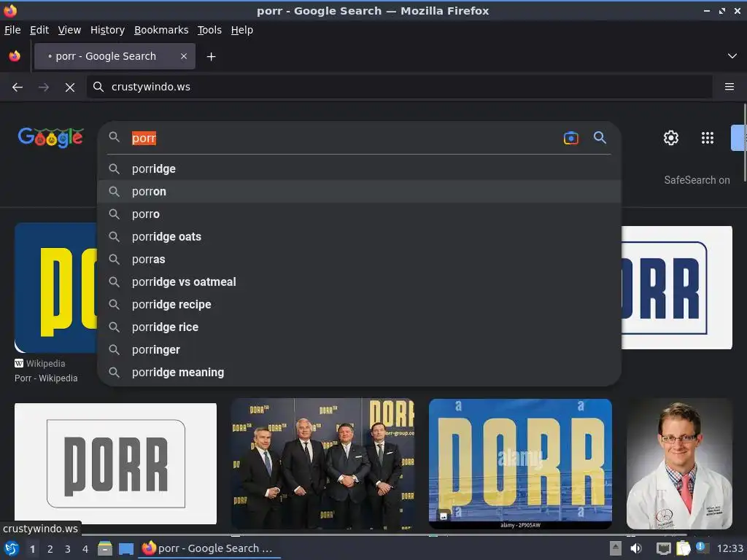Select the porron suggestion
Screen dimensions: 747x560
click(359, 192)
